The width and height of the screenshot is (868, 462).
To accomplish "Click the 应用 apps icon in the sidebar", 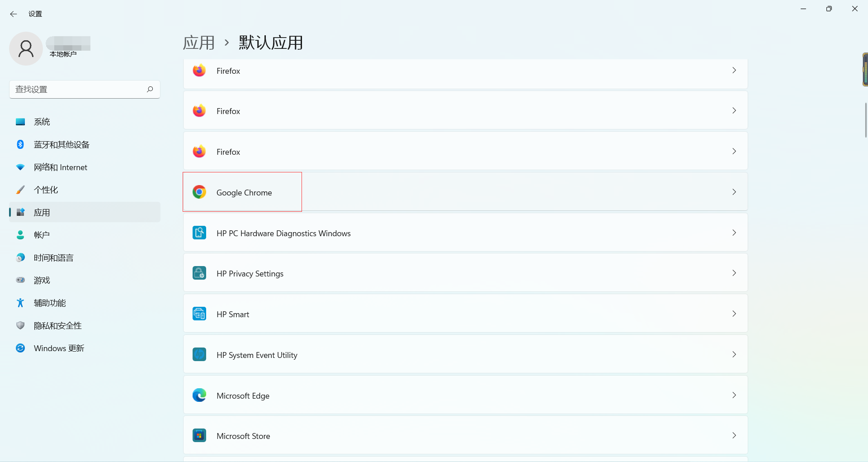I will click(20, 212).
